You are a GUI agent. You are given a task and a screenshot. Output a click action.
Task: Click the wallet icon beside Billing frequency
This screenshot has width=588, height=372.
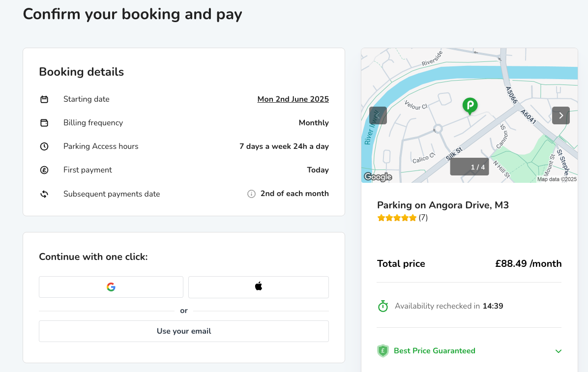pos(44,123)
